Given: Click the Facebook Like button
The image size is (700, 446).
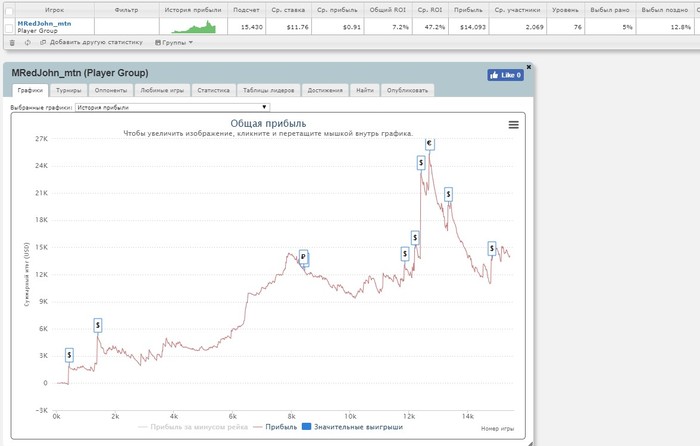Looking at the screenshot, I should [x=505, y=75].
